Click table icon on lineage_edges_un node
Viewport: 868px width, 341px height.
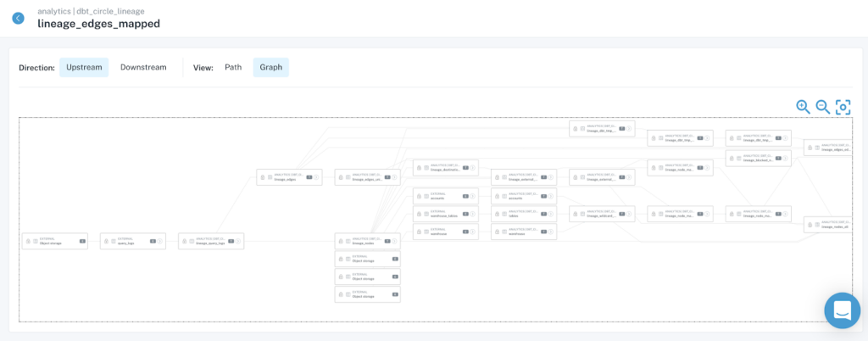click(347, 177)
